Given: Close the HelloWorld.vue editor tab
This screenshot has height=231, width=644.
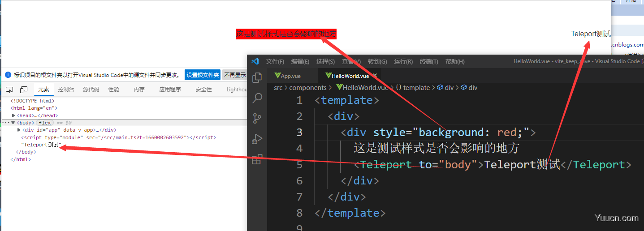Looking at the screenshot, I should pyautogui.click(x=375, y=76).
